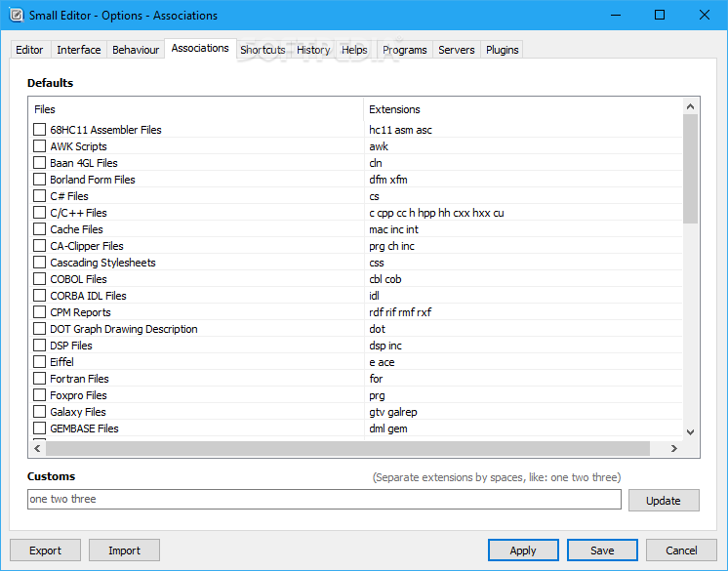This screenshot has width=728, height=571.
Task: Minimize the Options window
Action: (x=616, y=15)
